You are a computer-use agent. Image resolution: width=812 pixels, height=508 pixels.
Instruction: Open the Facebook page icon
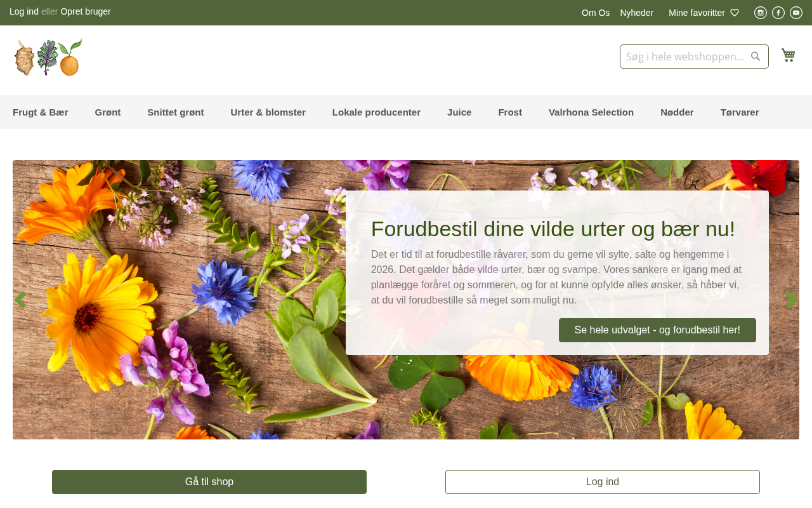pos(778,13)
